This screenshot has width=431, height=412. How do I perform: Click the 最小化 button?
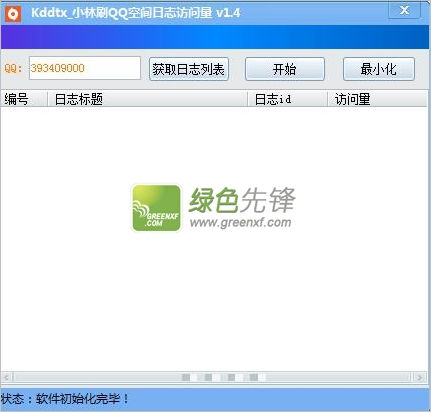[x=379, y=69]
